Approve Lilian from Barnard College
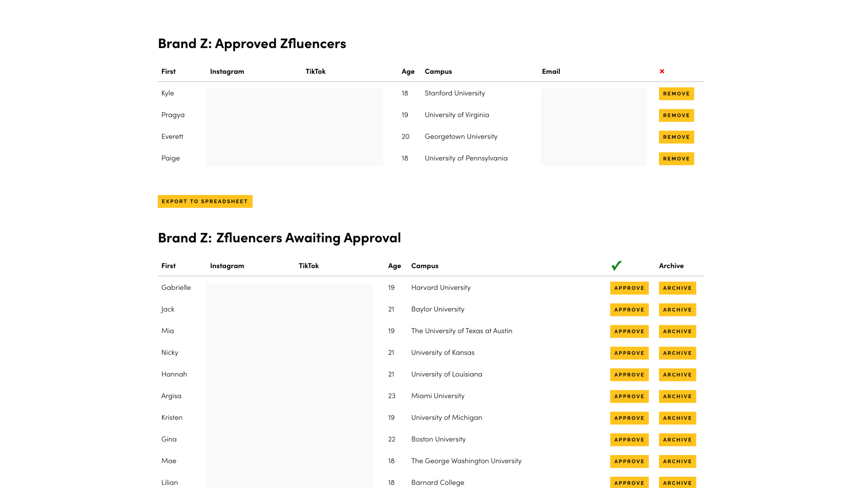 [629, 483]
